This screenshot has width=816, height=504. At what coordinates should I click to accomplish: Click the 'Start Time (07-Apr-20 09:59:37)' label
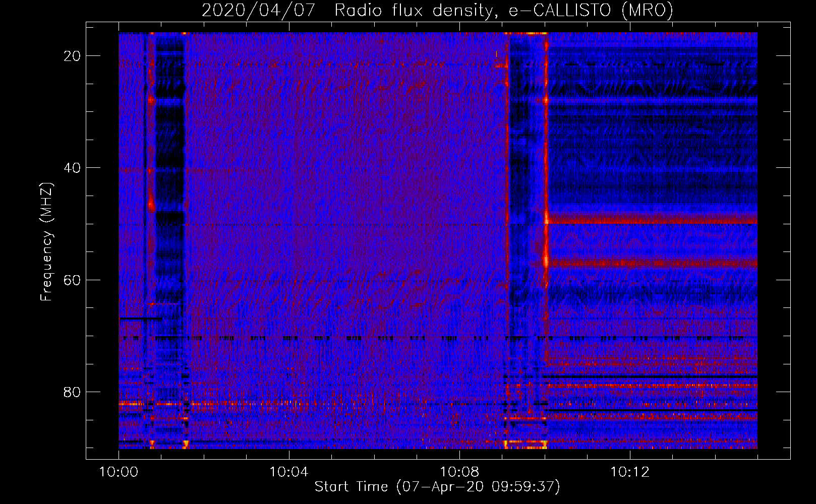coord(437,487)
